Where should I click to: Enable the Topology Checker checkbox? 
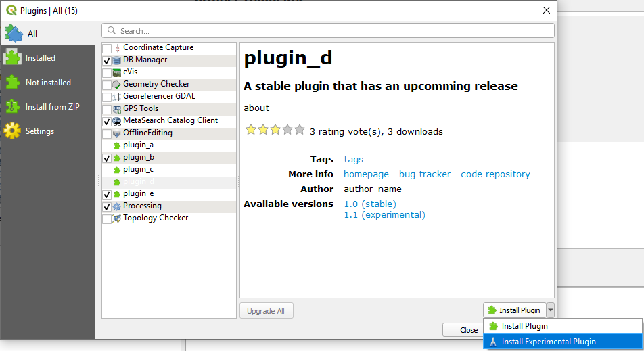(x=107, y=219)
